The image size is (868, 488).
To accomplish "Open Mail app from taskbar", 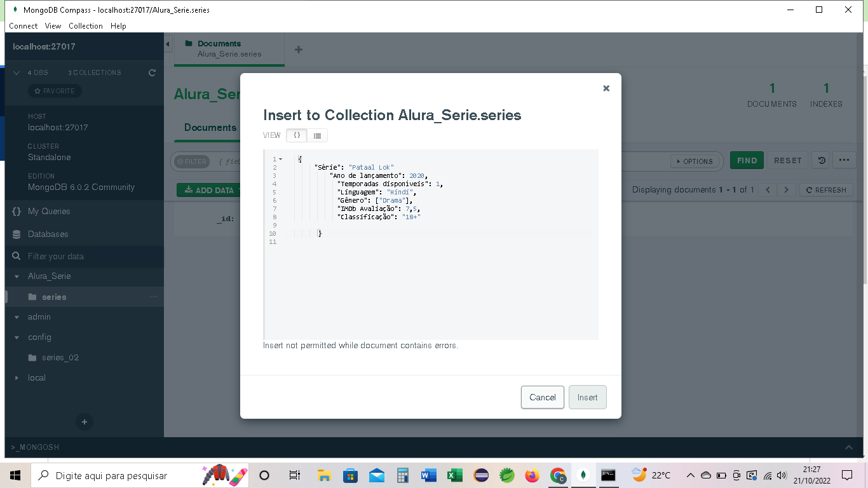I will click(x=376, y=475).
